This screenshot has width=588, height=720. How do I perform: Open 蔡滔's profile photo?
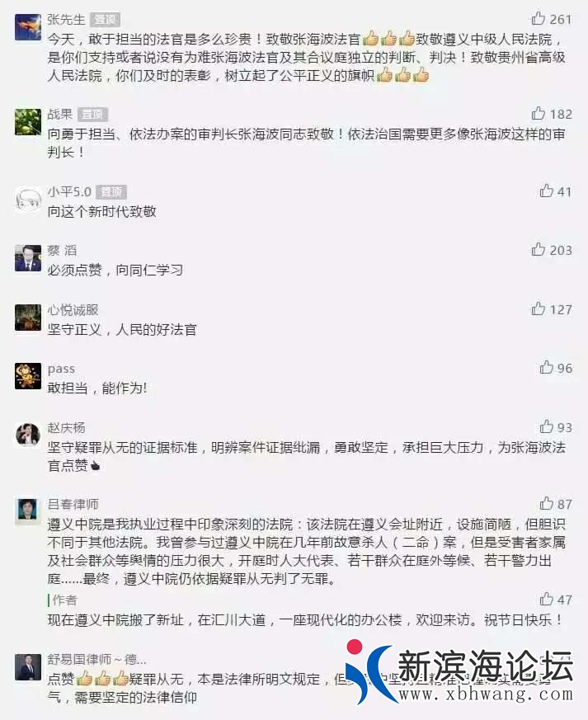[x=28, y=258]
